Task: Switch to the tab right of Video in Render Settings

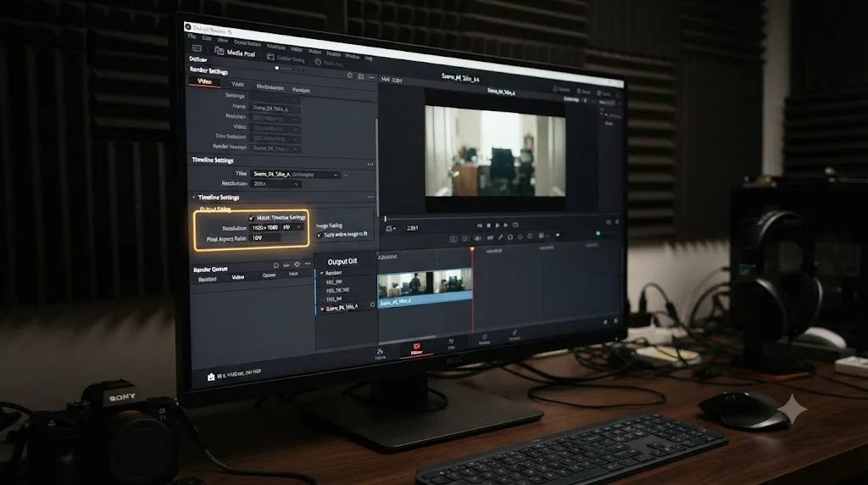Action: pos(237,84)
